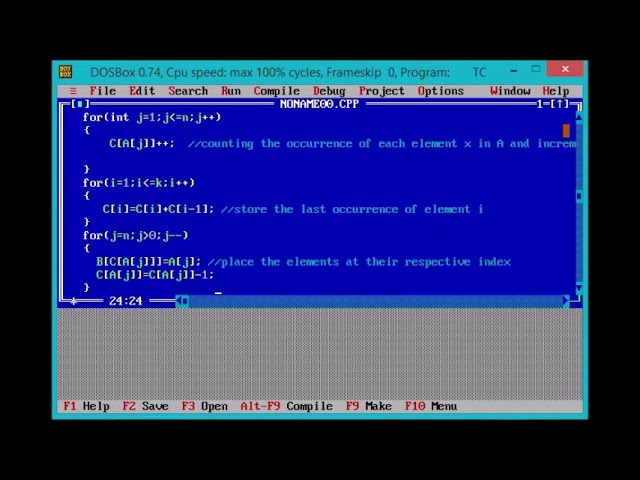Click the window number 1 indicator
Image resolution: width=640 pixels, height=480 pixels.
tap(540, 104)
